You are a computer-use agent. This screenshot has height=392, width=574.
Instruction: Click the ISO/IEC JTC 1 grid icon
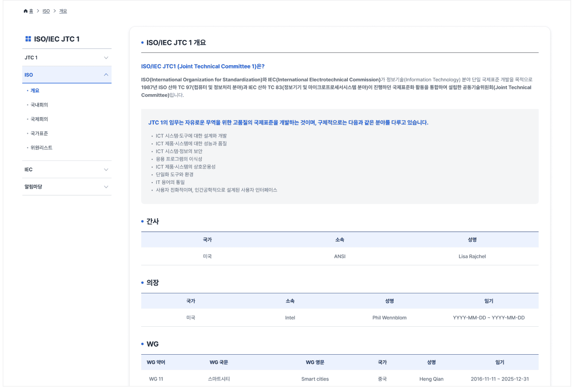tap(28, 39)
